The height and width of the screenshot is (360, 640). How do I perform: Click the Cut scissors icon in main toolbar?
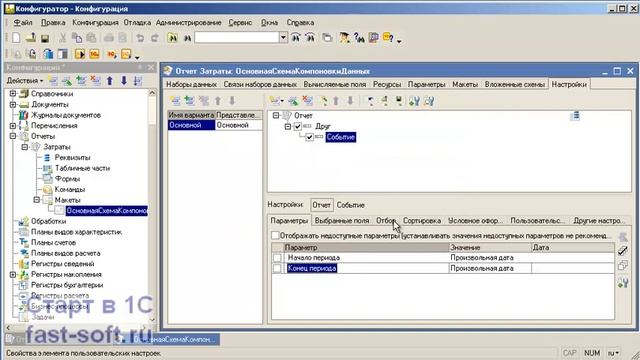[x=62, y=38]
